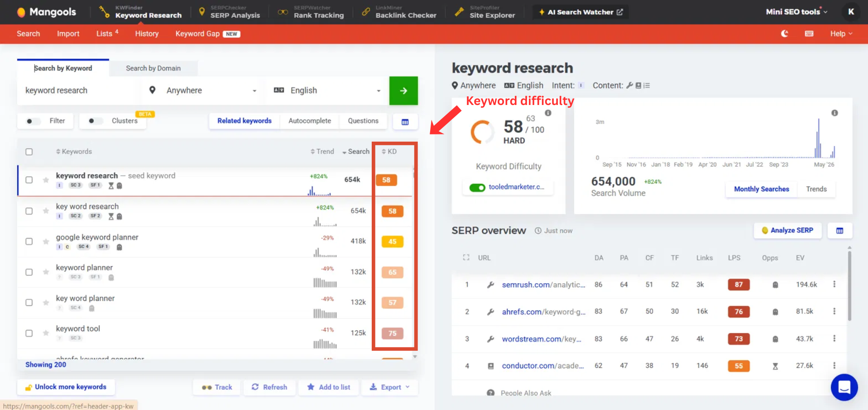Open SERP overview column settings icon

tap(840, 231)
